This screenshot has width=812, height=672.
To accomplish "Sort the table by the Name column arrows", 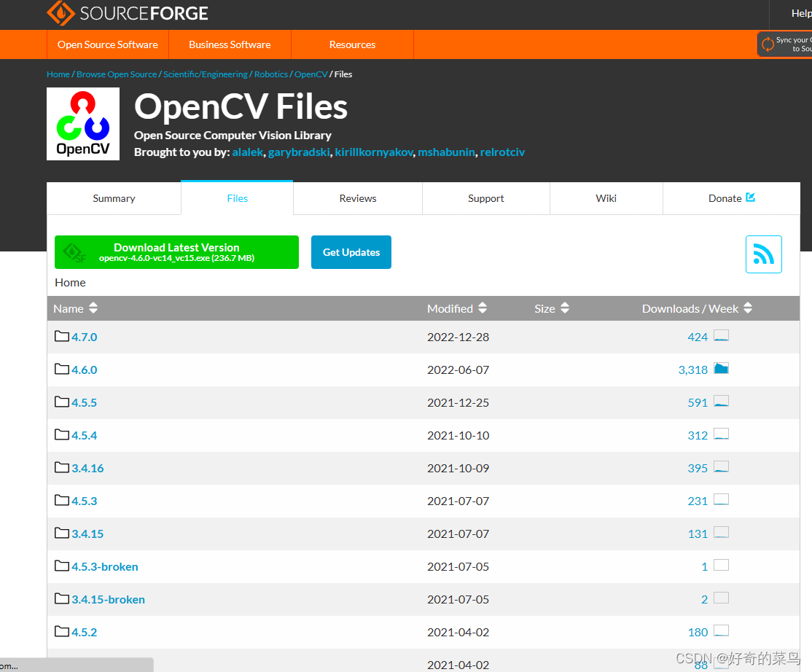I will coord(93,308).
